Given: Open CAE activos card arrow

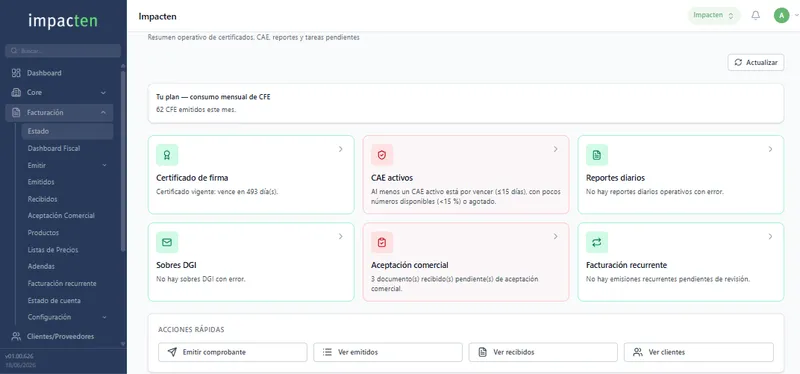Looking at the screenshot, I should 556,149.
